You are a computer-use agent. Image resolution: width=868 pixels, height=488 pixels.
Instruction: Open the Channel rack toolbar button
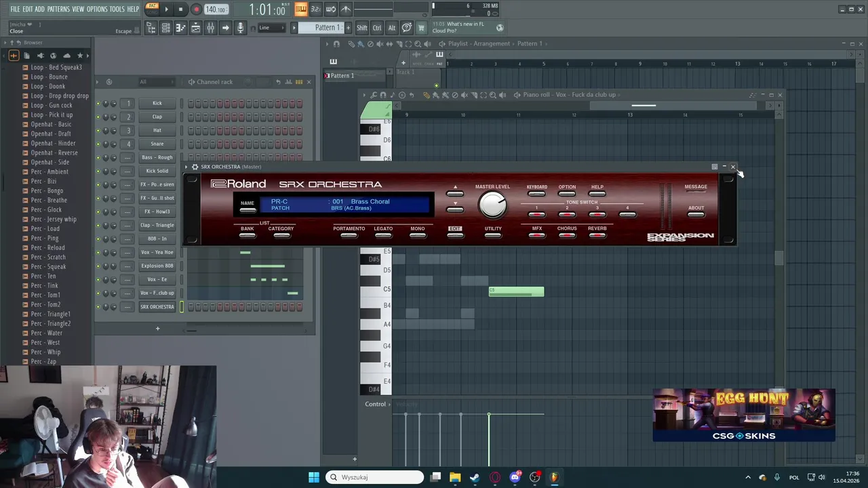[166, 28]
